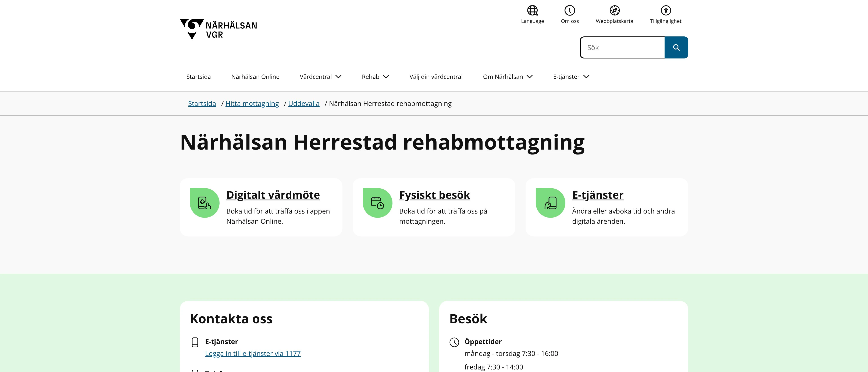
Task: Click the Om oss label text
Action: coord(570,21)
